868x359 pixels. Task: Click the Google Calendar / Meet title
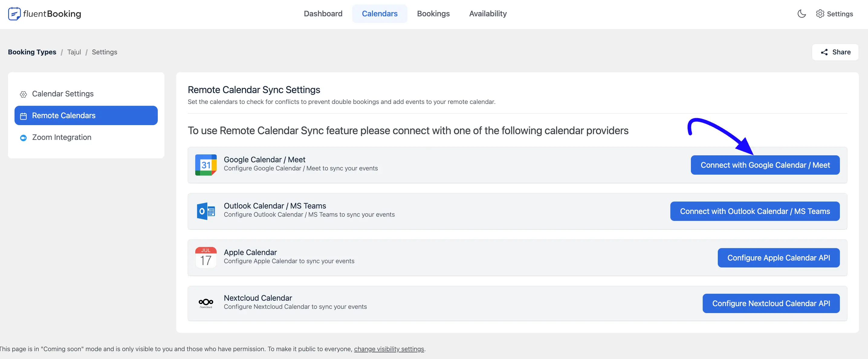click(264, 159)
